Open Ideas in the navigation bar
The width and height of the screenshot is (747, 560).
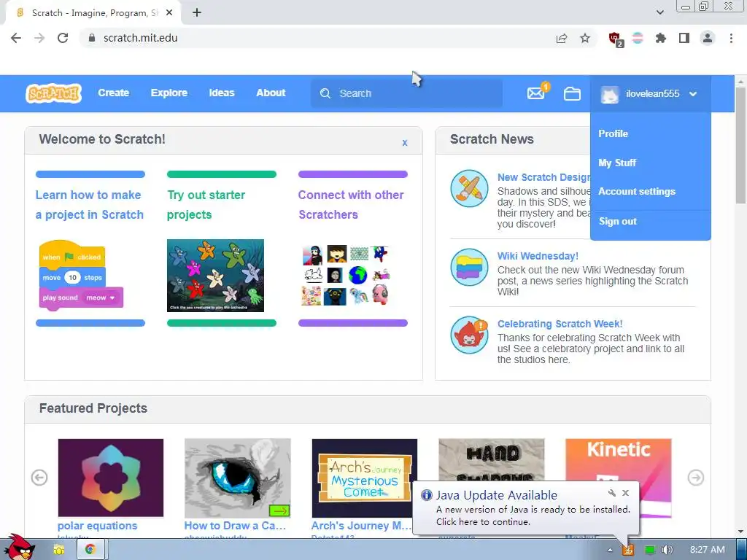coord(222,93)
